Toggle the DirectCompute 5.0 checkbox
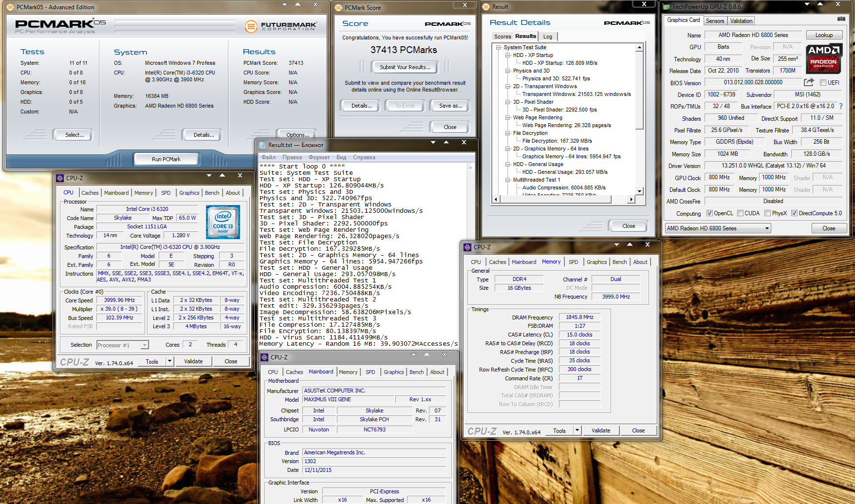The height and width of the screenshot is (504, 855). click(x=794, y=213)
